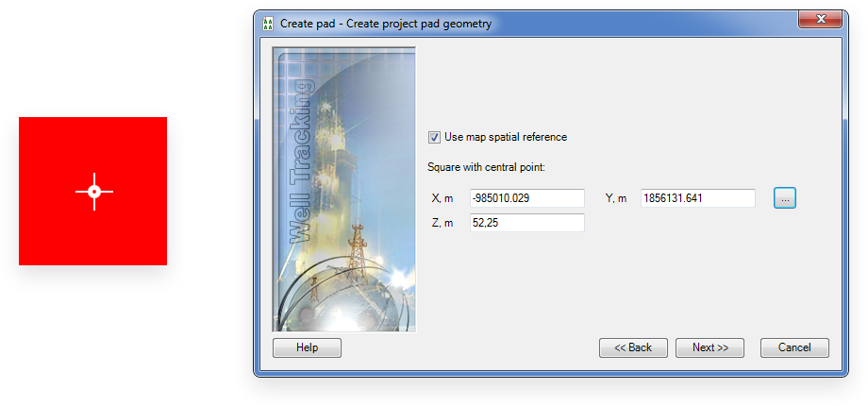This screenshot has height=406, width=868.
Task: Click the crosshair marker on red pad square
Action: [x=94, y=192]
